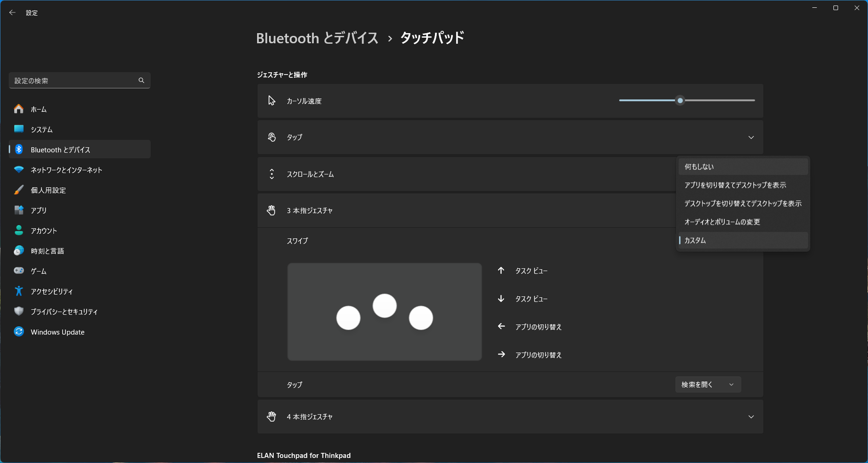This screenshot has height=463, width=868.
Task: Open the ゲーム settings section
Action: tap(38, 271)
